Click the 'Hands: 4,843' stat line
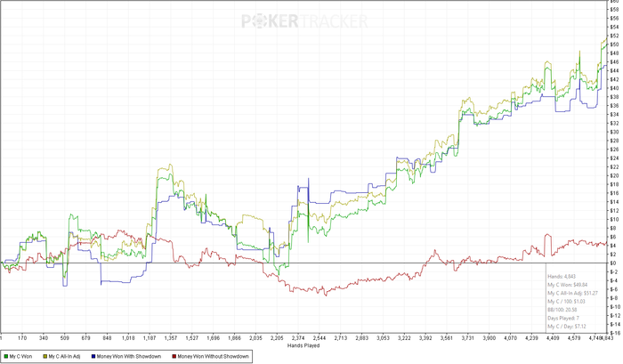 pos(562,276)
